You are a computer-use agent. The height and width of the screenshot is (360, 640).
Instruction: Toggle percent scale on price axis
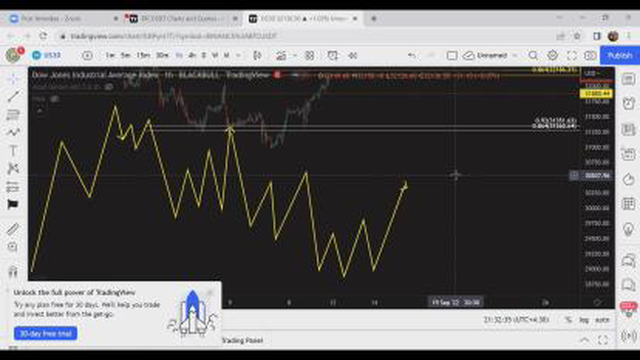pyautogui.click(x=568, y=320)
